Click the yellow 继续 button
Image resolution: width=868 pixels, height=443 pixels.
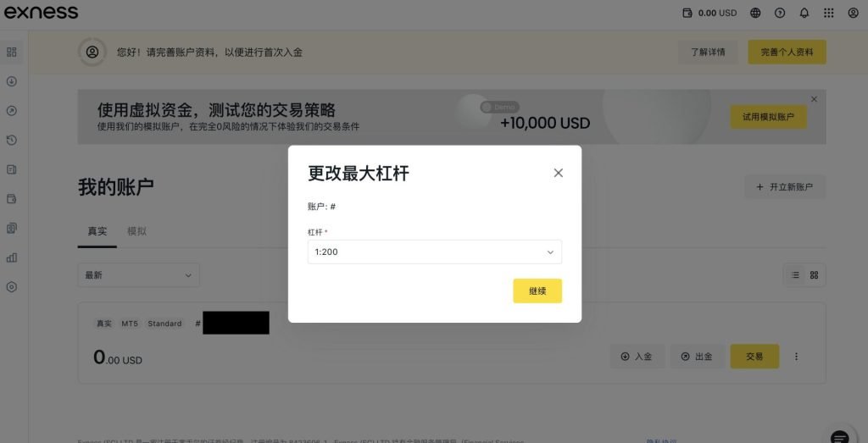(537, 291)
